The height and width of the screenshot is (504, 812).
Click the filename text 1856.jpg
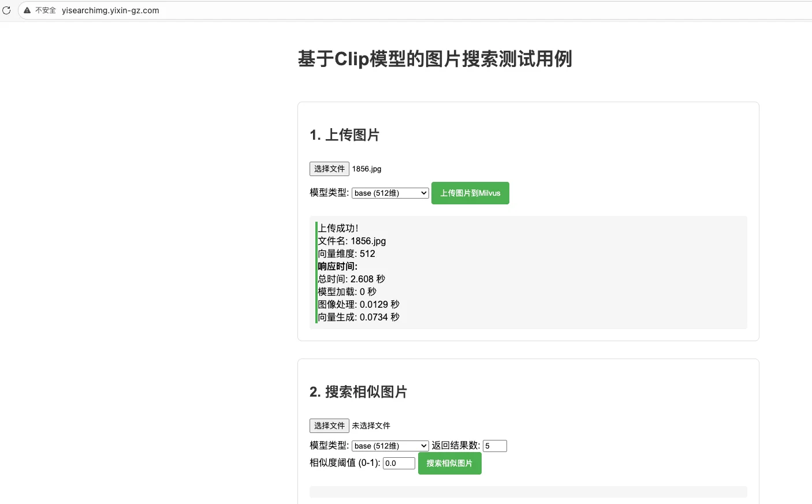[367, 169]
